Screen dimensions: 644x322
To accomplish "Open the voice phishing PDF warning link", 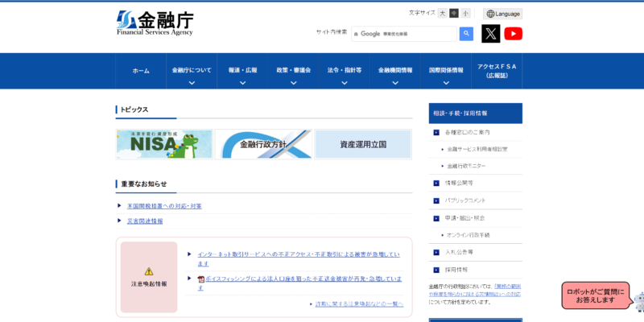I will (x=299, y=283).
